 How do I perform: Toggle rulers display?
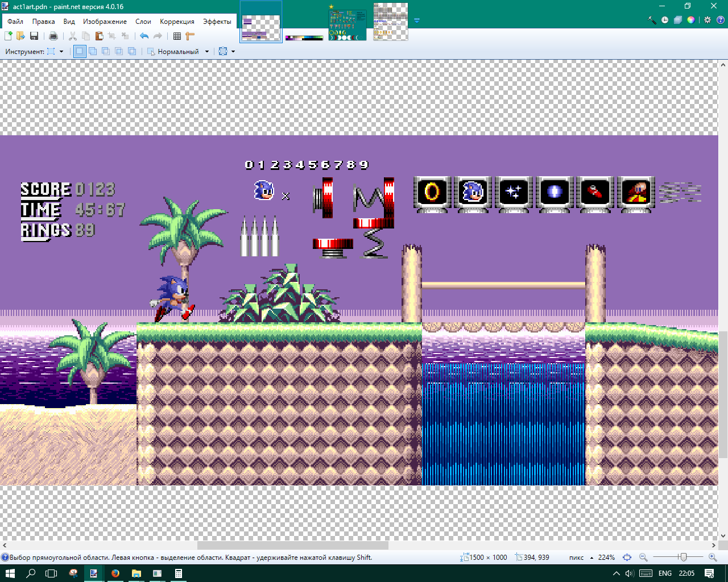190,36
